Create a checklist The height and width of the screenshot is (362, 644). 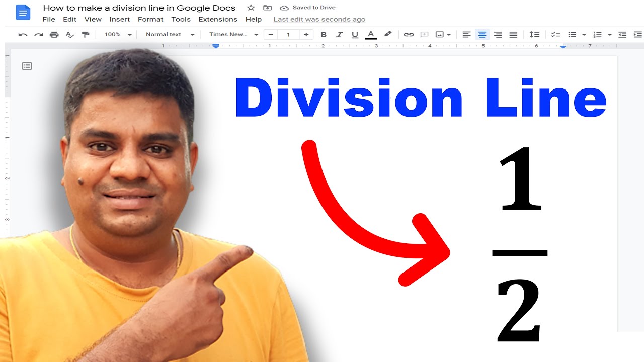tap(555, 35)
